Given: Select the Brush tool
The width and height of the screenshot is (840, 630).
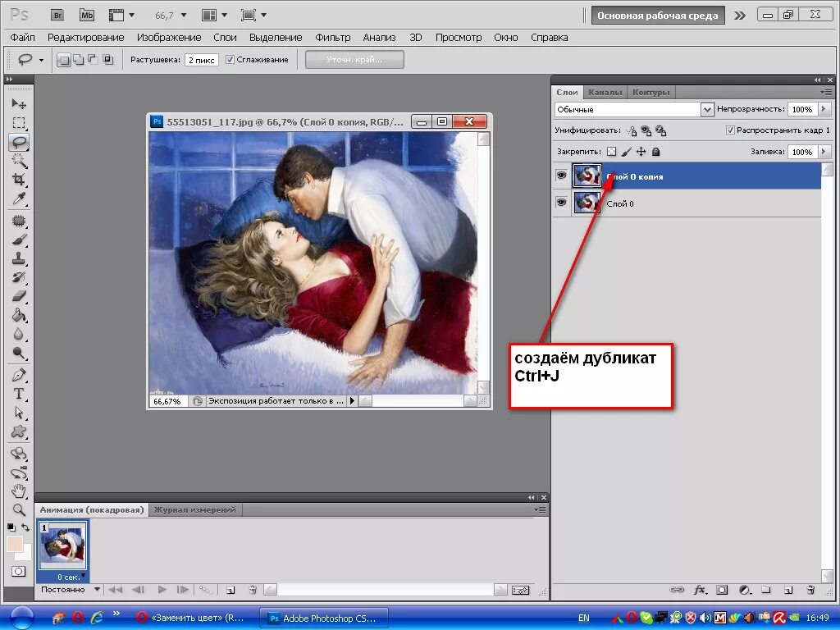Looking at the screenshot, I should [x=19, y=240].
